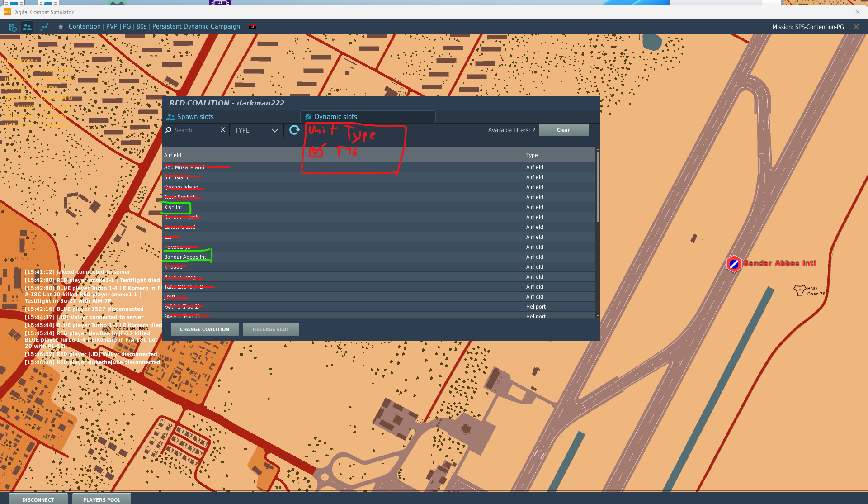The width and height of the screenshot is (868, 504).
Task: Sort by the Type column header
Action: (x=559, y=155)
